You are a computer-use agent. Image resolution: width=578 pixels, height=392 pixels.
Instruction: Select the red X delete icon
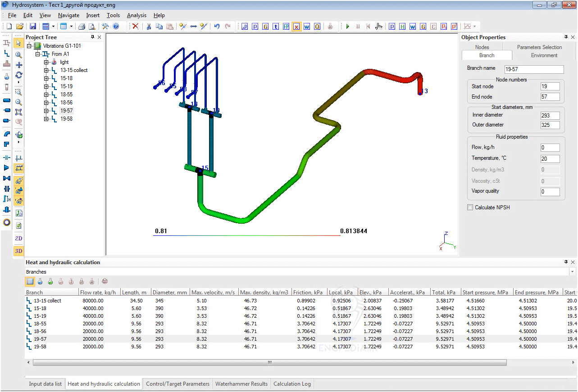click(x=135, y=26)
